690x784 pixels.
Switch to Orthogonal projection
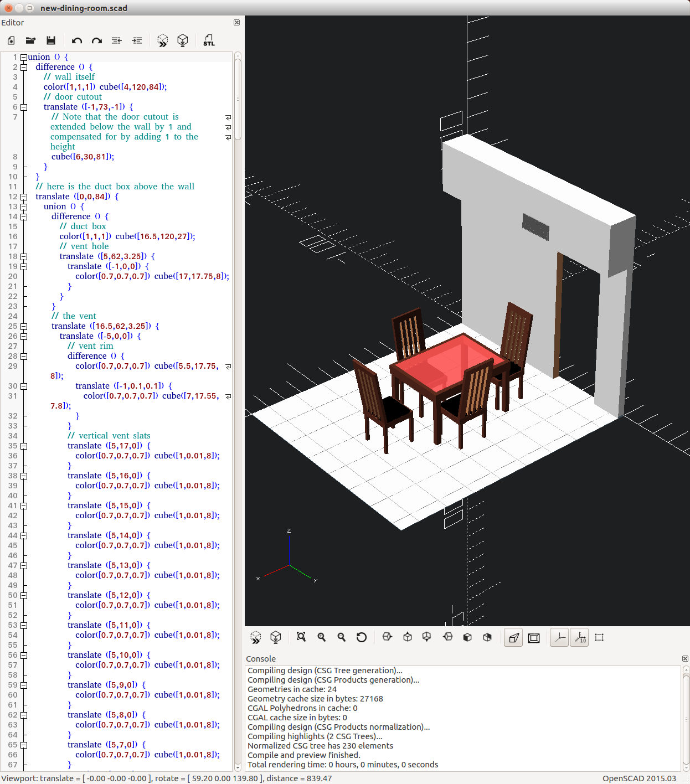coord(534,638)
